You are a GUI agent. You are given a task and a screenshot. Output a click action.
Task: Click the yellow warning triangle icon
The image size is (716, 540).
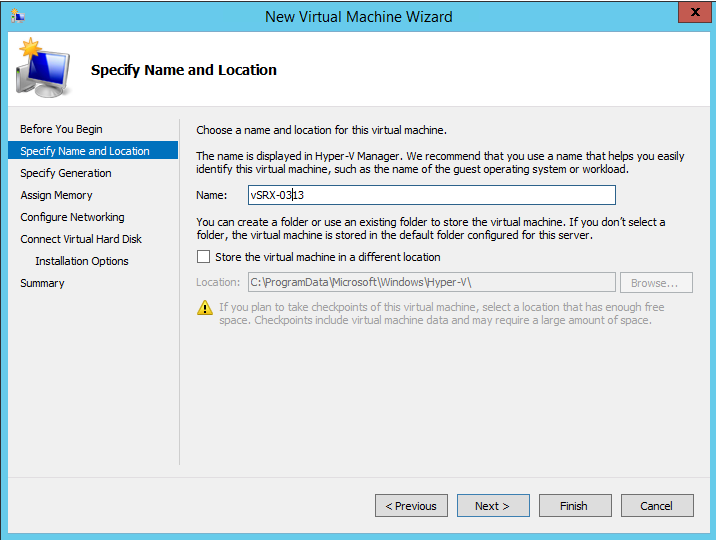[x=204, y=308]
